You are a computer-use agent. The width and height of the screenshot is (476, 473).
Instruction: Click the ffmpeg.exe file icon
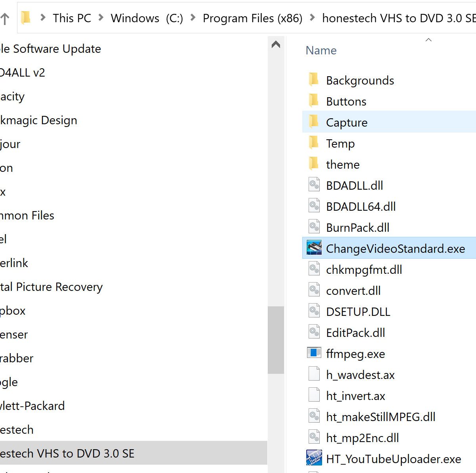314,353
